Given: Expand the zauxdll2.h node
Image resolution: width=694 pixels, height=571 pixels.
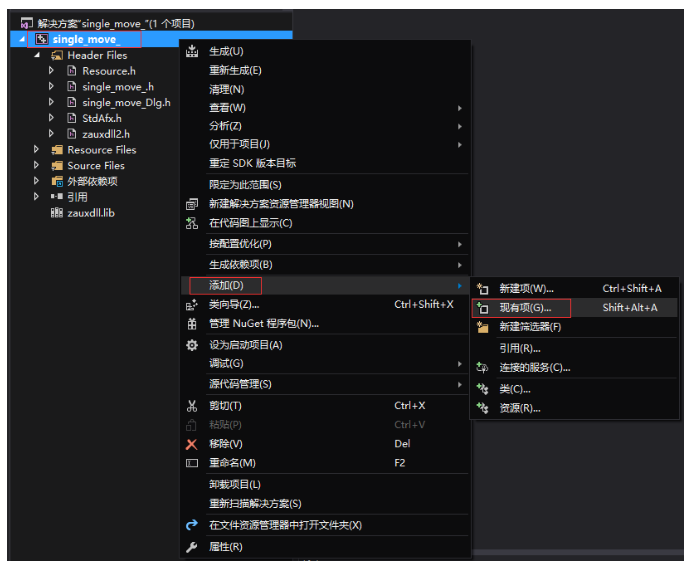Looking at the screenshot, I should pos(51,133).
